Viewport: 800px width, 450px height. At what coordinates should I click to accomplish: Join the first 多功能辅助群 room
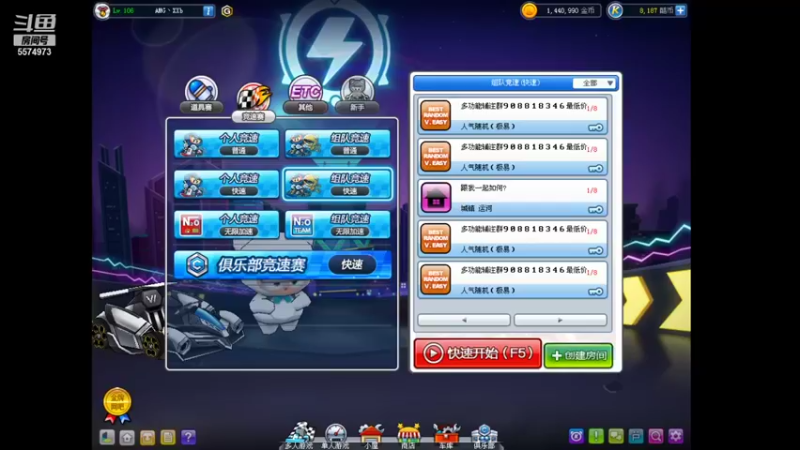pos(512,116)
